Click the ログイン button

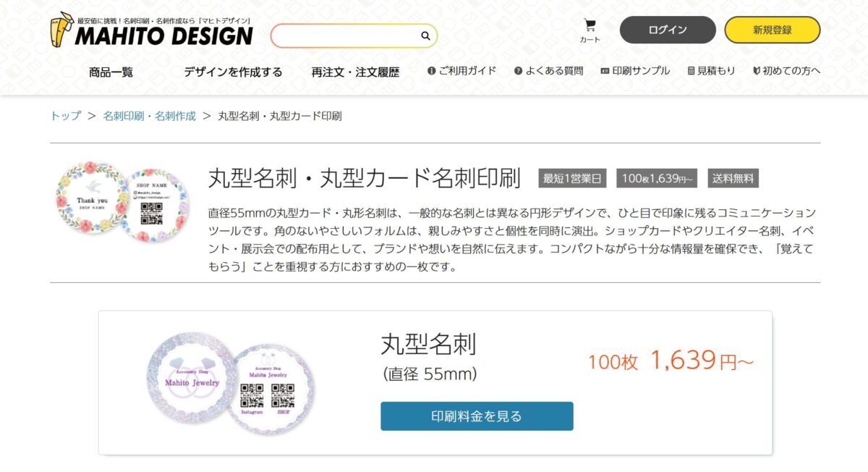[668, 30]
